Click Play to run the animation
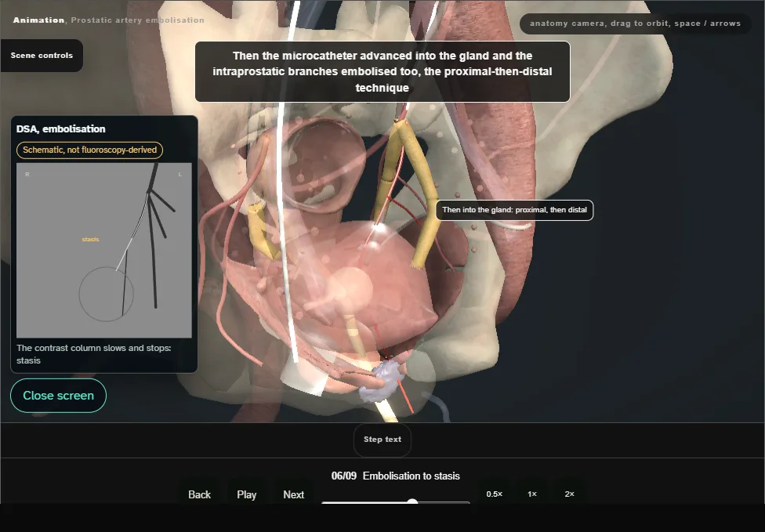The image size is (765, 532). tap(246, 494)
